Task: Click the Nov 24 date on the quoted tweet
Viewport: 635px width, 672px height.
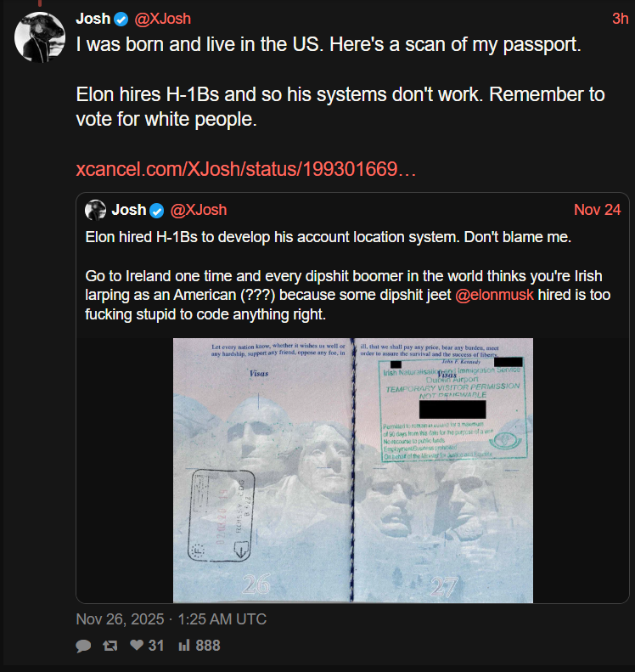Action: pos(598,210)
